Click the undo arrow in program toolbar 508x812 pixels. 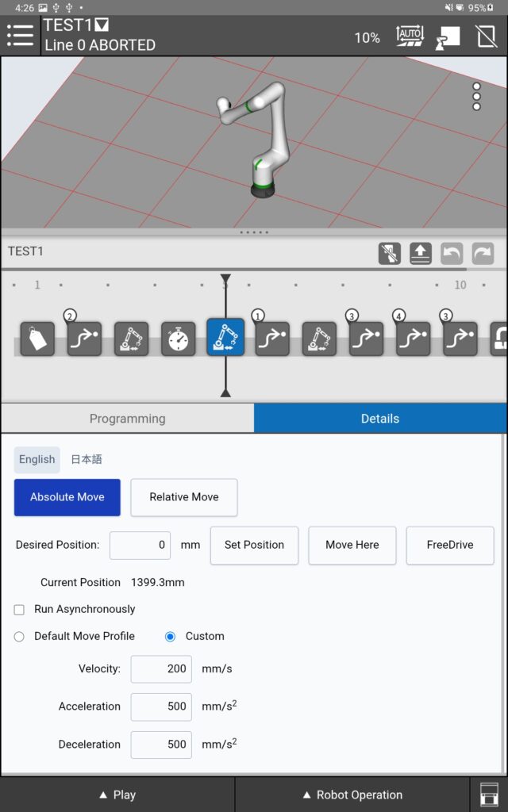pos(452,254)
